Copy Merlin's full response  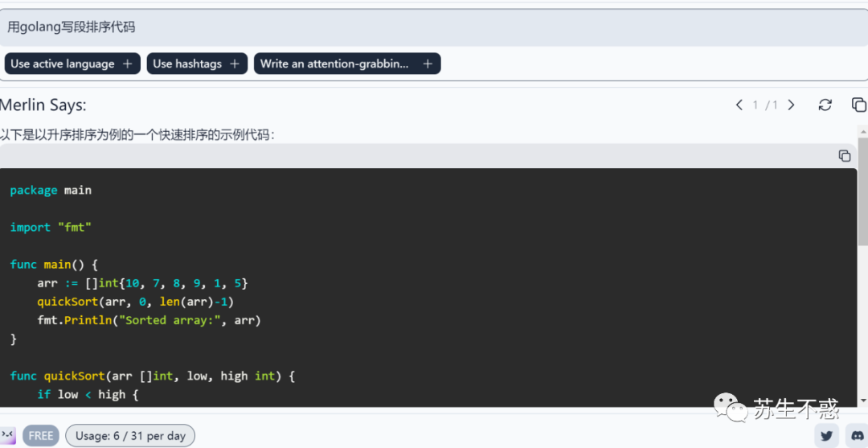tap(858, 105)
